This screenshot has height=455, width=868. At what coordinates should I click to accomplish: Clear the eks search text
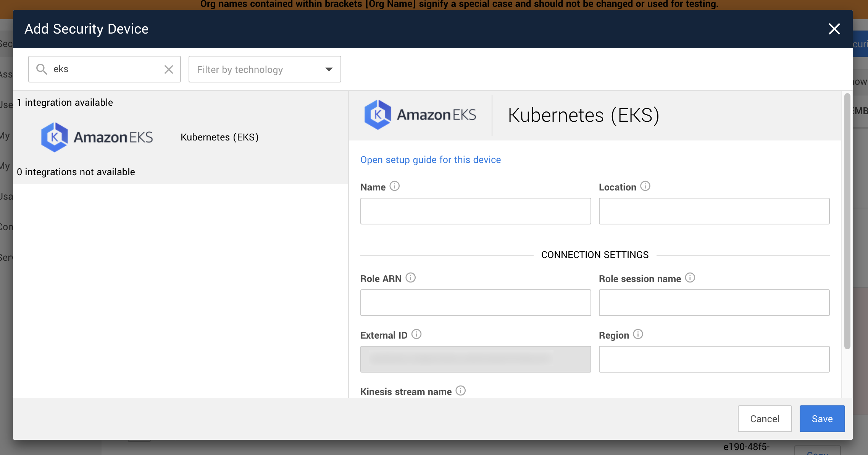point(168,69)
